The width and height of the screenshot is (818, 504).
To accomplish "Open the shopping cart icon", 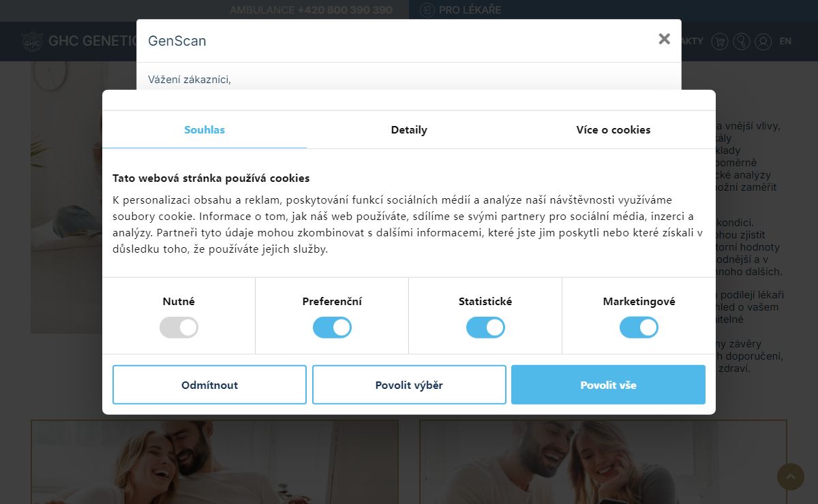I will [x=719, y=42].
